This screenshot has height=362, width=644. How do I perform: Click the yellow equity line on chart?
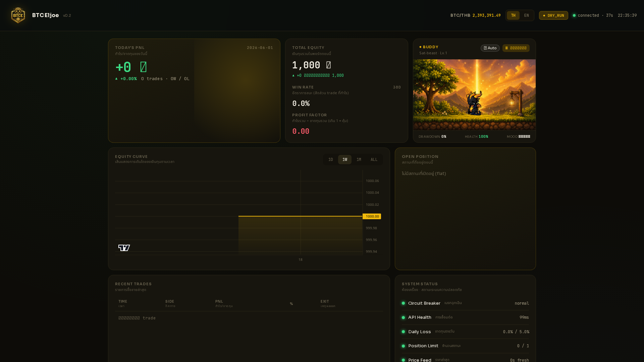[x=300, y=216]
